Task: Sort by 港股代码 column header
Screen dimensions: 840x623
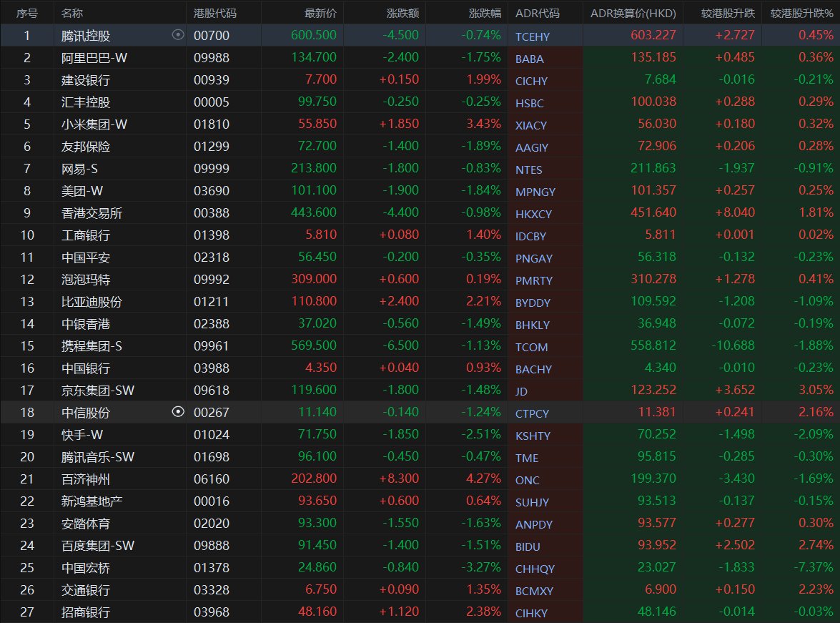Action: click(214, 13)
